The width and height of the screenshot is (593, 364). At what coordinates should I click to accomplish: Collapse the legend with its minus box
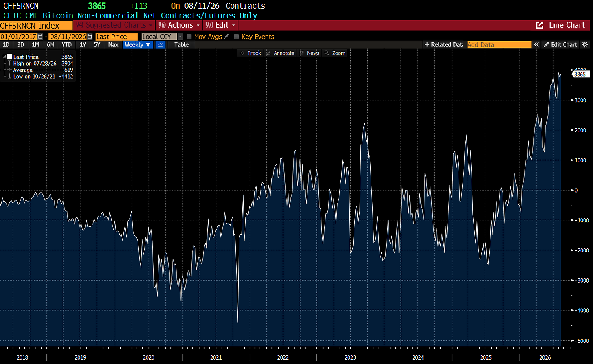pos(4,57)
